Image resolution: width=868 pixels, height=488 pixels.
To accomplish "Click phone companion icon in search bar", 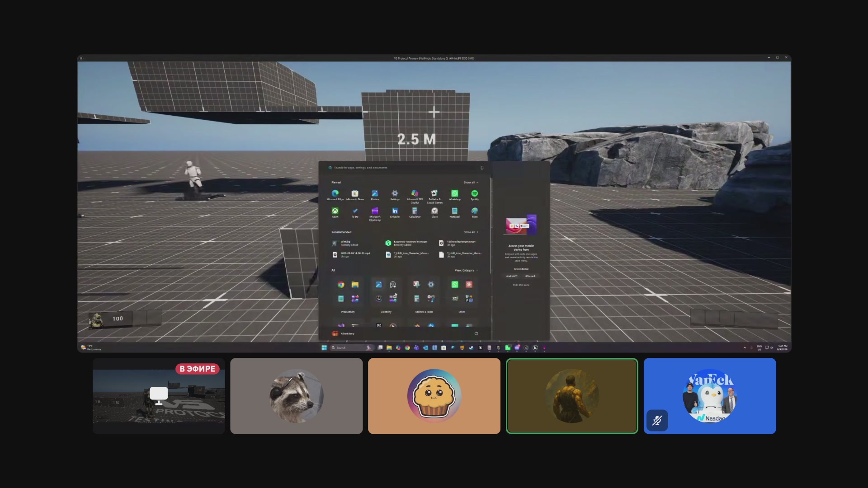I will (x=482, y=168).
